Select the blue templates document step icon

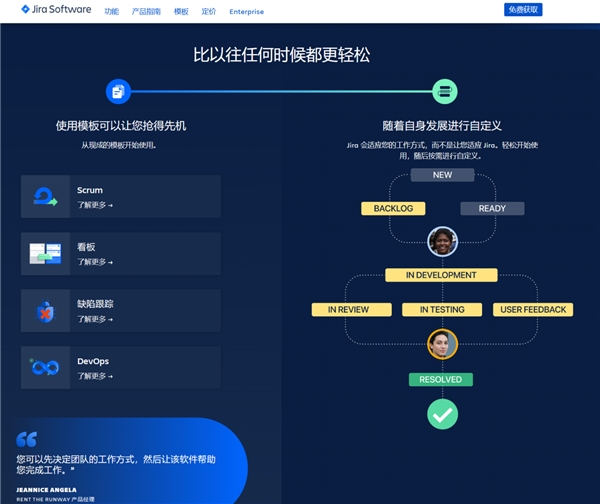(x=118, y=91)
